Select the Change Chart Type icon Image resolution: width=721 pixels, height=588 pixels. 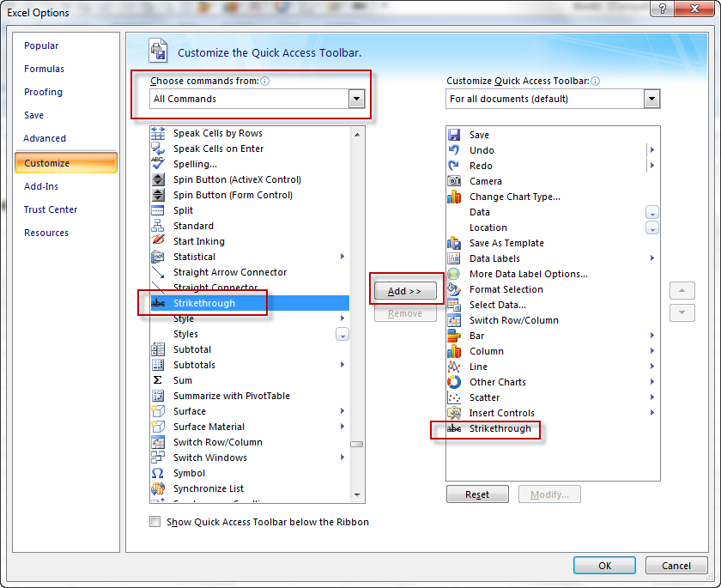click(x=454, y=197)
